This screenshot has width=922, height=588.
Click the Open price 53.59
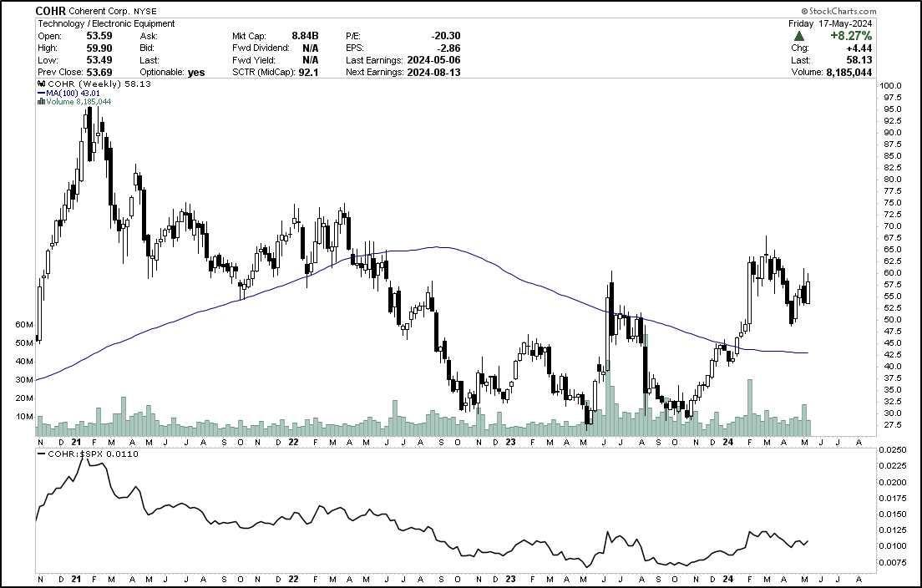[99, 36]
